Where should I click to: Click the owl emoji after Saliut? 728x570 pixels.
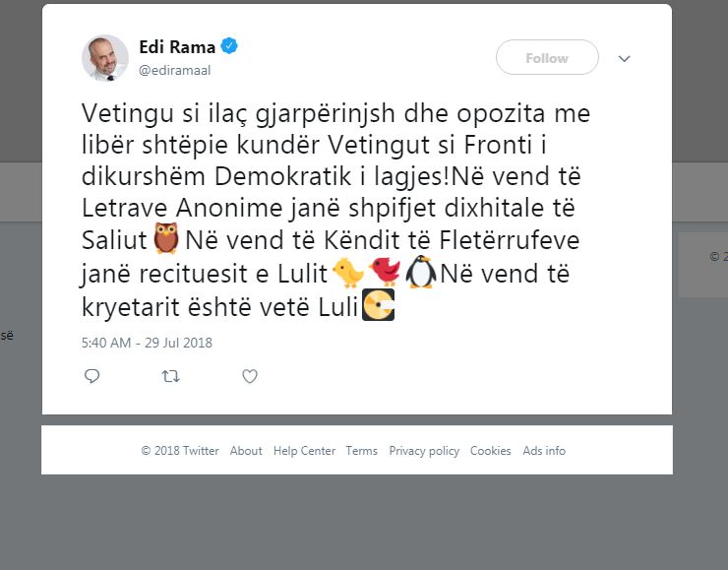(165, 238)
